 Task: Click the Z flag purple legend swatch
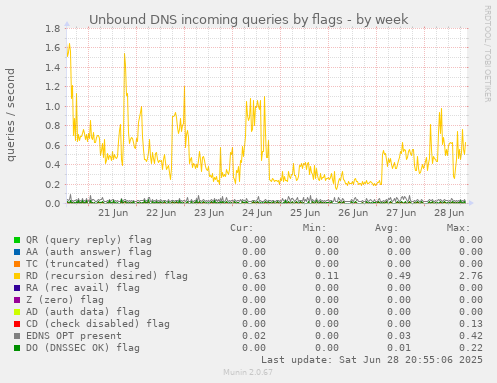17,300
